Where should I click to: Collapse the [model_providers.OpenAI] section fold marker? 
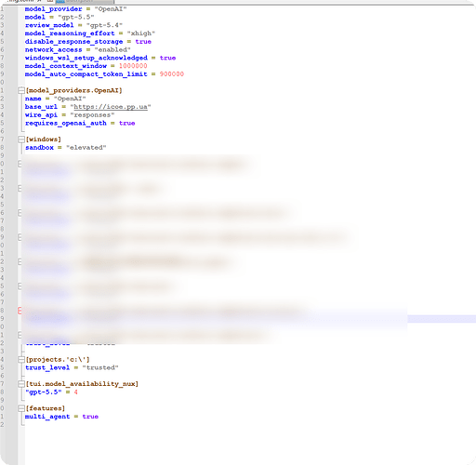21,90
